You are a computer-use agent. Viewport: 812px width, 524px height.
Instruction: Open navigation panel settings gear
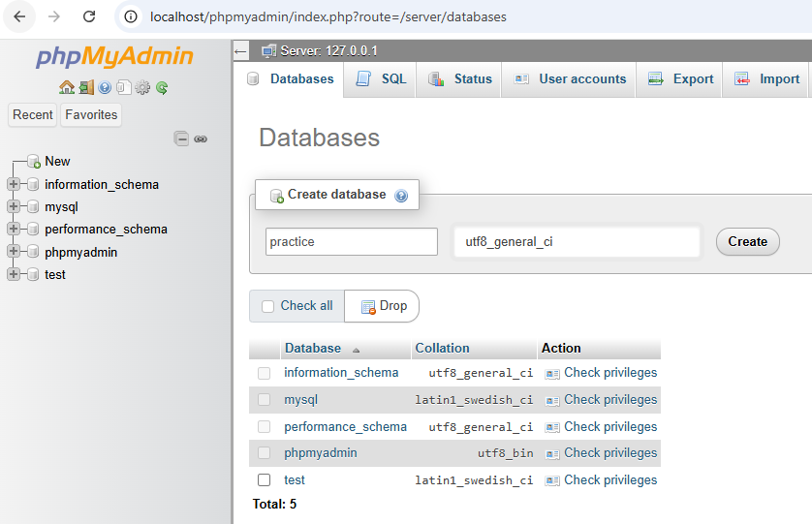[x=142, y=87]
